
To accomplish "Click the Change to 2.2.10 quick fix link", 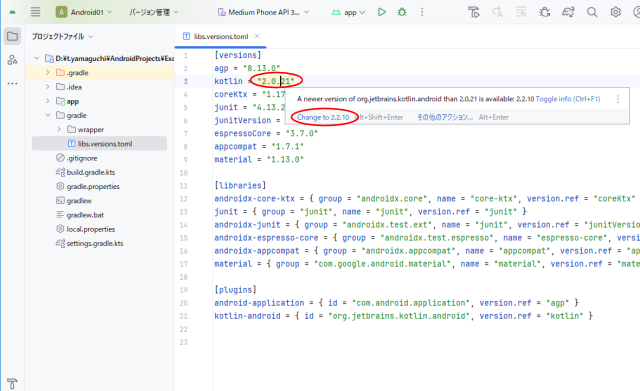I will (x=323, y=117).
